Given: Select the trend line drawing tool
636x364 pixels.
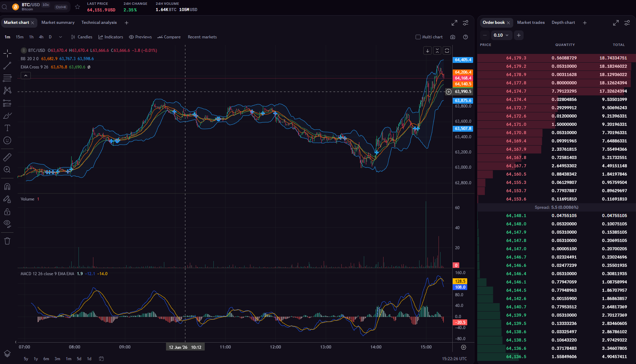Looking at the screenshot, I should pyautogui.click(x=7, y=66).
